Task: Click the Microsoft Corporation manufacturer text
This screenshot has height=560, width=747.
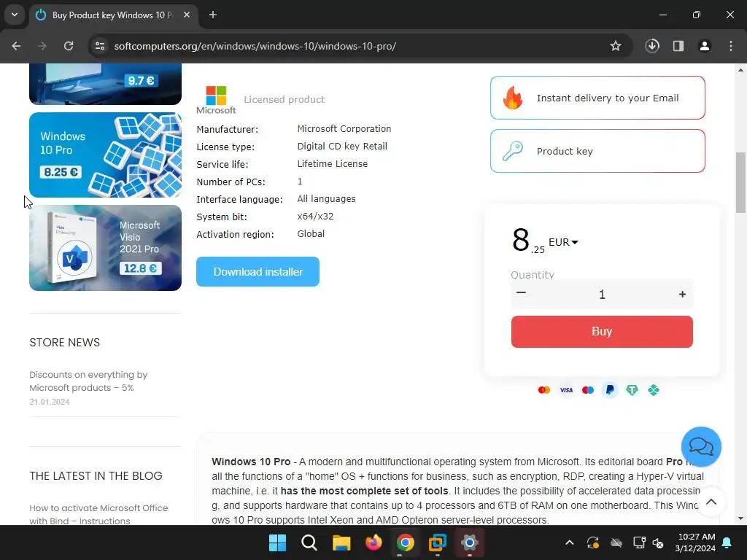Action: coord(344,128)
